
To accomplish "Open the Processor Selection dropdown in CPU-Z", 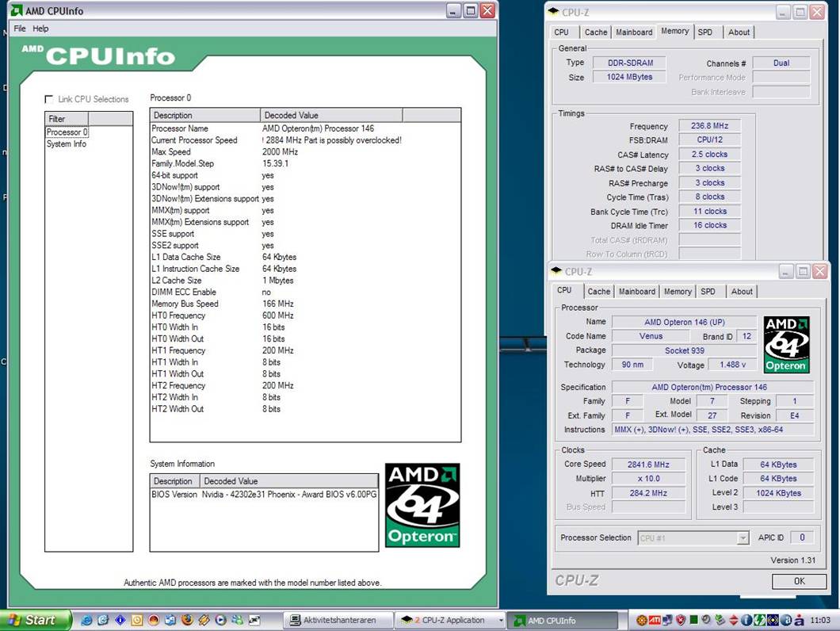I will tap(743, 537).
